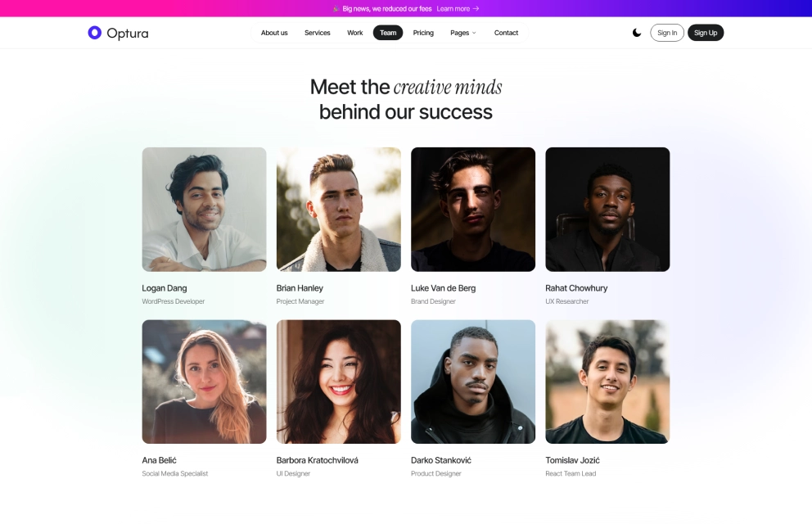Expand the Pages dropdown menu
Viewport: 812px width, 524px height.
tap(462, 33)
